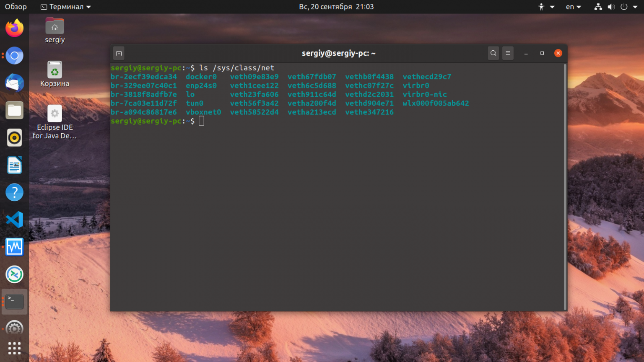Open the terminal hamburger menu
644x362 pixels.
tap(508, 53)
